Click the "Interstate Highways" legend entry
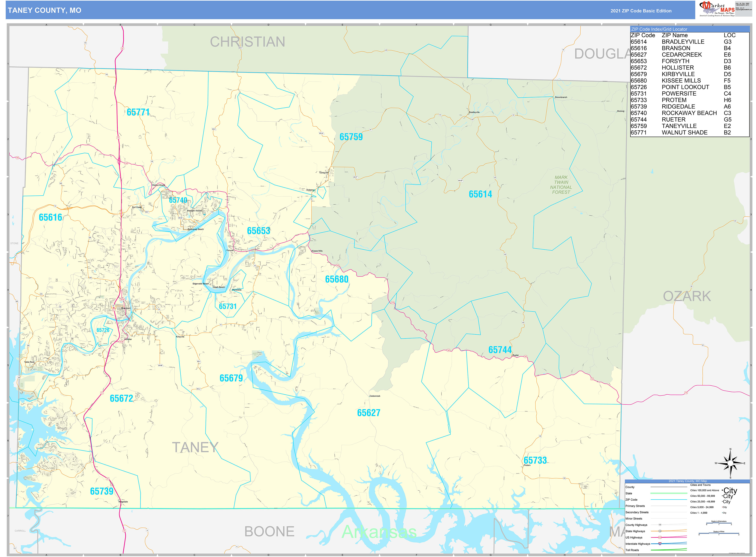756x557 pixels. (638, 544)
